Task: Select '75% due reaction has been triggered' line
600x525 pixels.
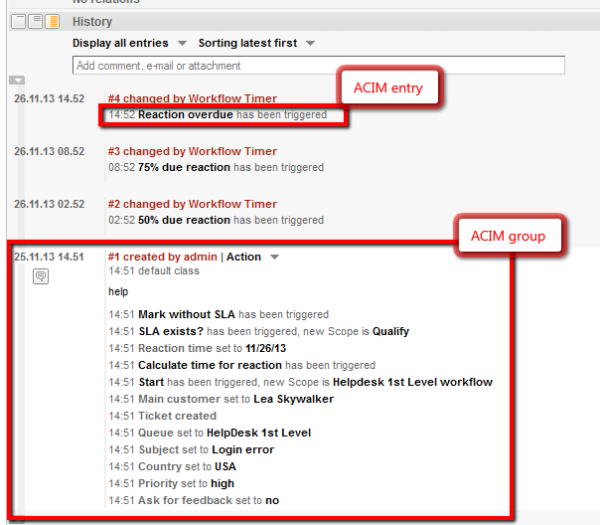Action: pyautogui.click(x=216, y=168)
